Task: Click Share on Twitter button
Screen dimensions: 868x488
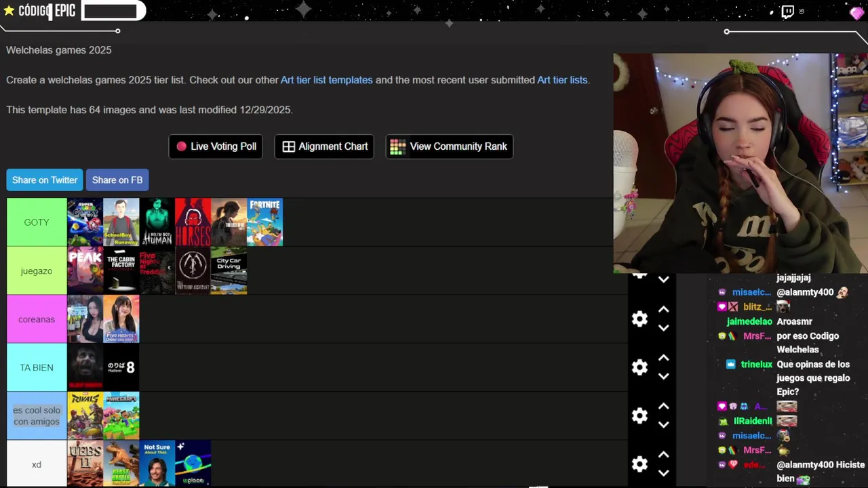Action: [x=45, y=180]
